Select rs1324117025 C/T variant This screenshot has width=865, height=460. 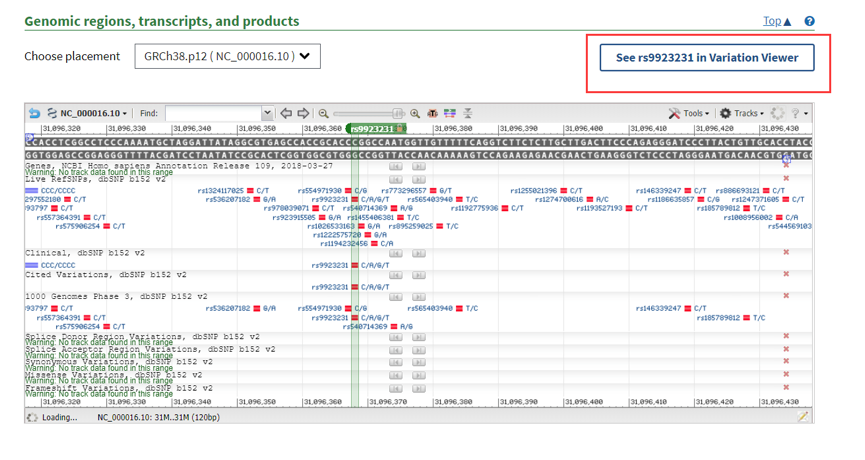[x=233, y=191]
